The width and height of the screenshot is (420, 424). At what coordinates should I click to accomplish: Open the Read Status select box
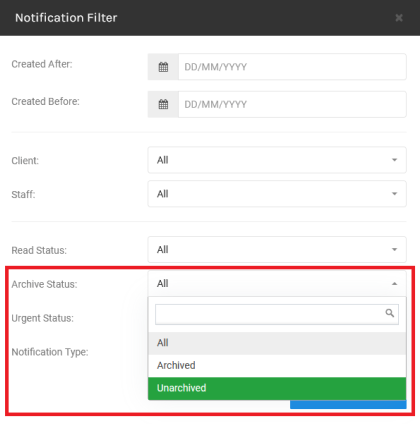[x=277, y=249]
